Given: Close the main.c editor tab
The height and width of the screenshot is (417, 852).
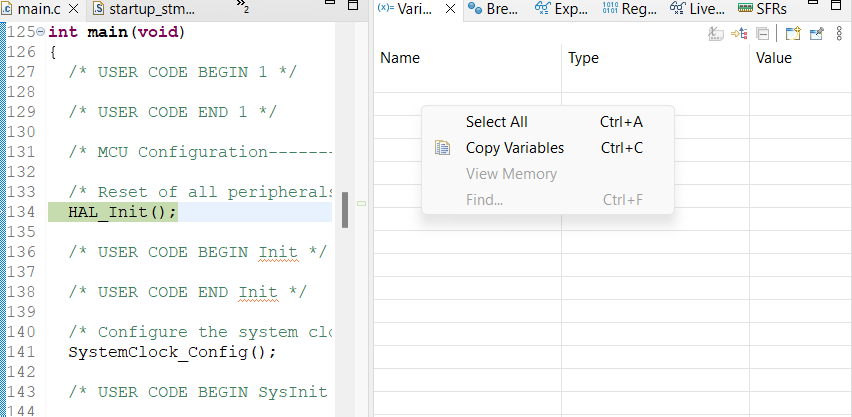Looking at the screenshot, I should point(73,10).
